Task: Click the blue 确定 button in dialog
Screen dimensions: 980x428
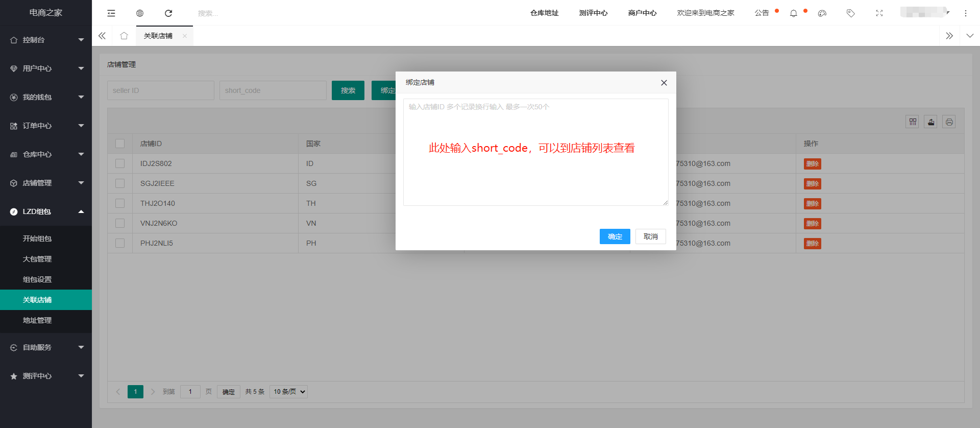Action: (x=615, y=236)
